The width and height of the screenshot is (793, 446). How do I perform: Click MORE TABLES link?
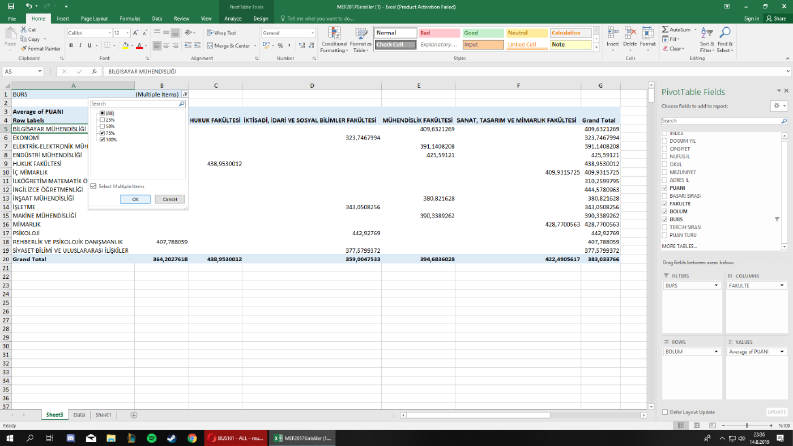pos(679,246)
